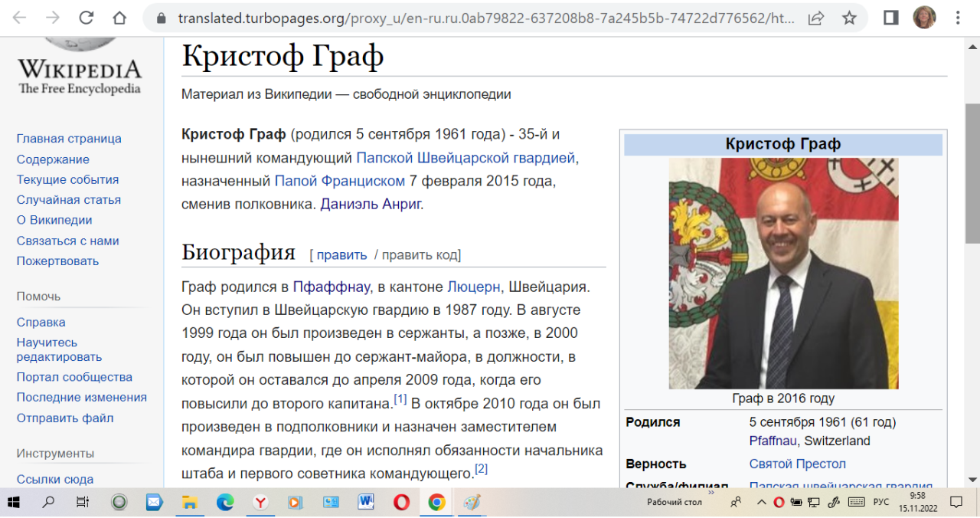Open footnote reference [2]
980x518 pixels.
click(482, 468)
